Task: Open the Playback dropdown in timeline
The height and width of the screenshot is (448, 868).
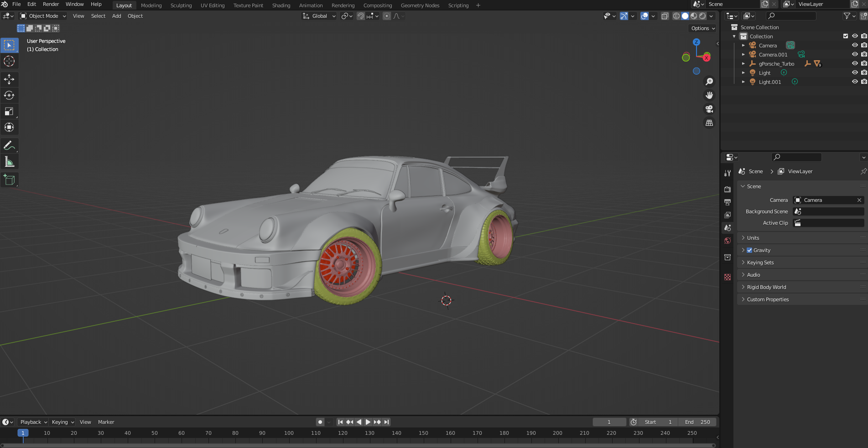Action: [33, 422]
